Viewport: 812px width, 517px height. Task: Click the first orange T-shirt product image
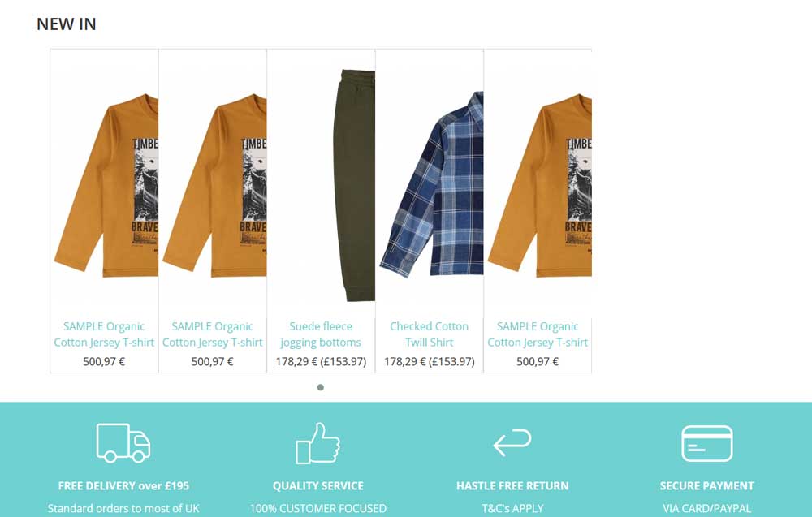pyautogui.click(x=104, y=185)
